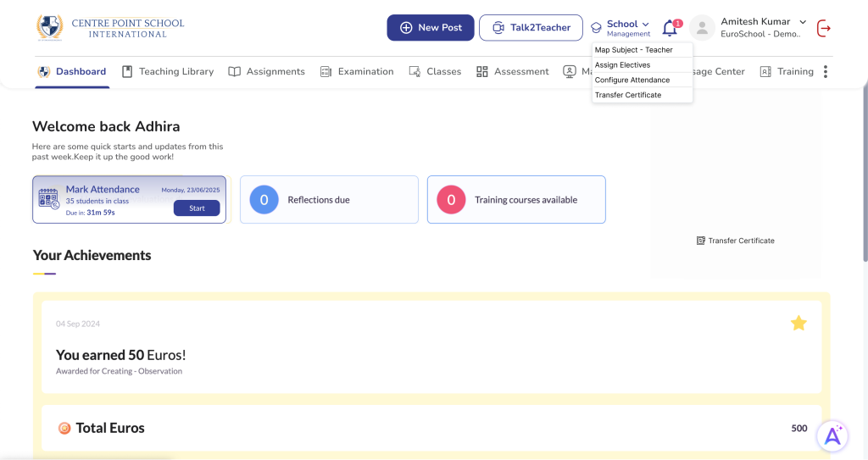Click the user profile avatar

[702, 28]
